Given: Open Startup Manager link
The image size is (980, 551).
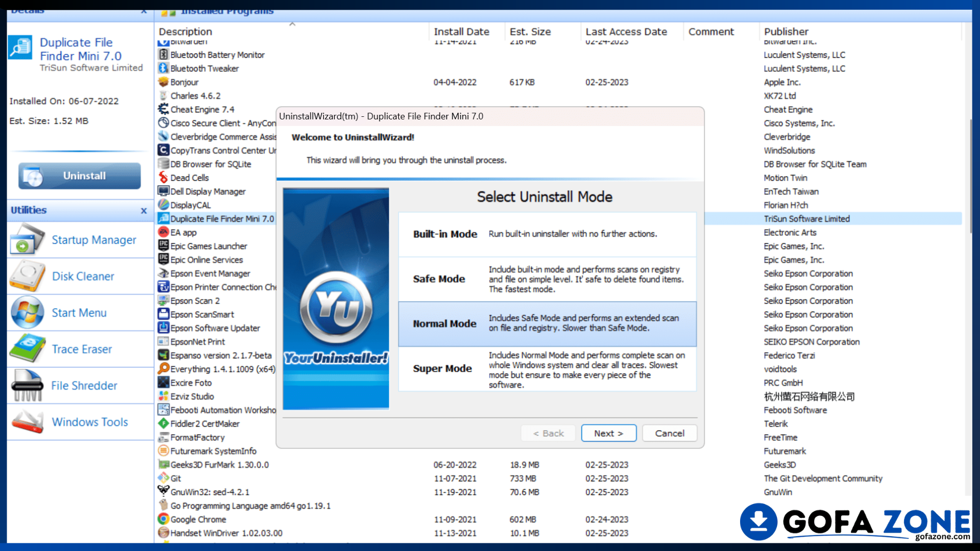Looking at the screenshot, I should click(94, 240).
